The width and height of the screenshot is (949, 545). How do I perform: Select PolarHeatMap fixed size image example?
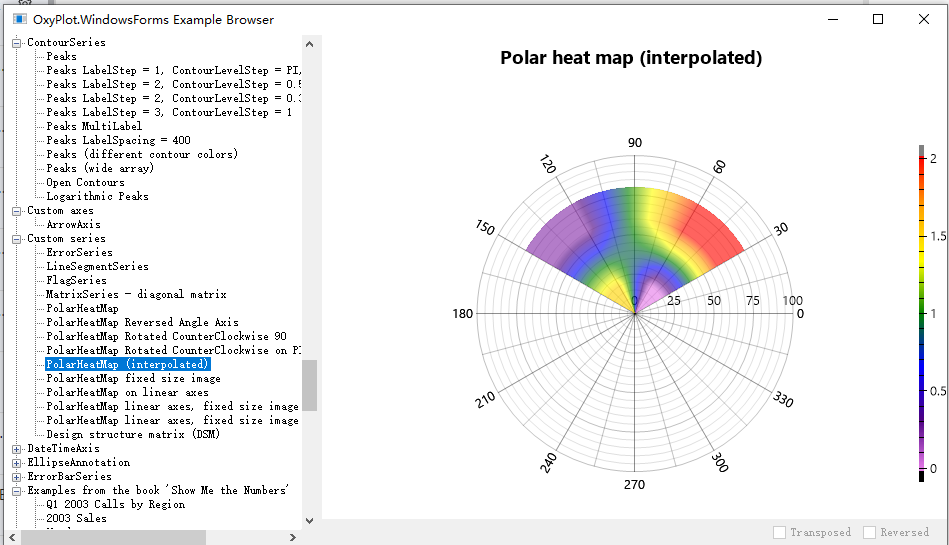(133, 379)
